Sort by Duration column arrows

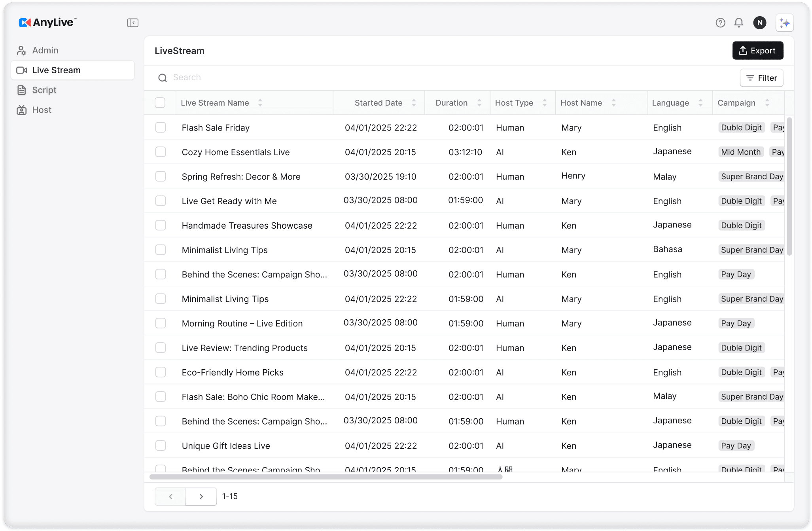479,103
